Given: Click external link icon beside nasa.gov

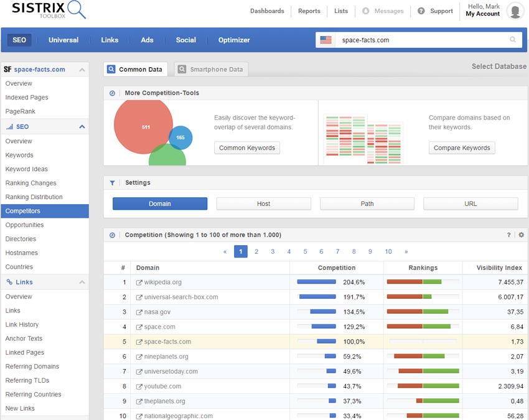Looking at the screenshot, I should (x=139, y=312).
